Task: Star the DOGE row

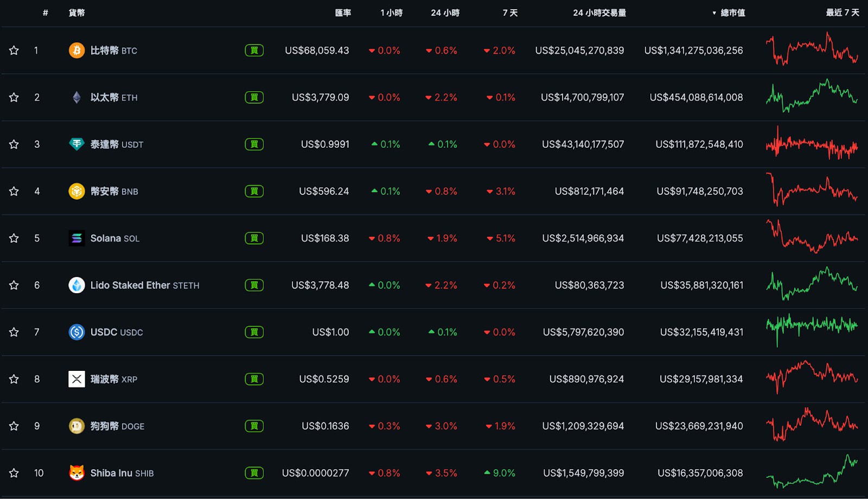Action: pyautogui.click(x=14, y=426)
